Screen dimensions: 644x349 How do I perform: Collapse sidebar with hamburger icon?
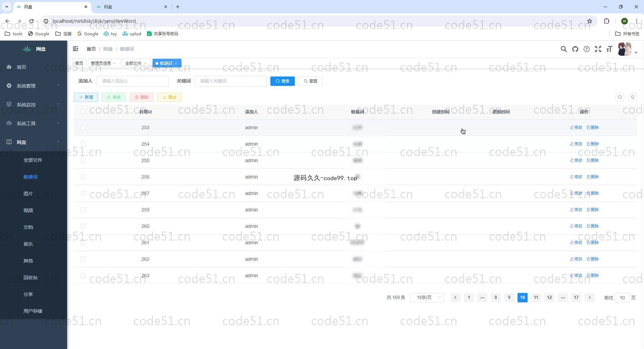(x=75, y=49)
